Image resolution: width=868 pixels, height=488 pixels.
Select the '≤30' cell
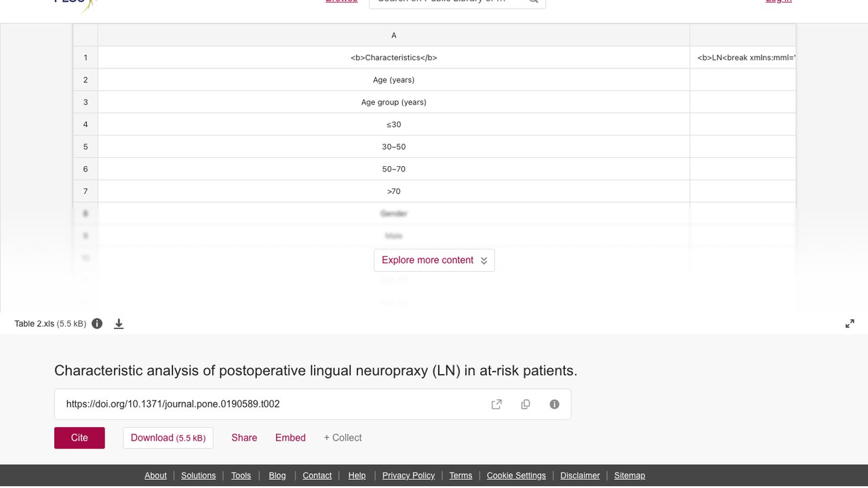(x=394, y=125)
